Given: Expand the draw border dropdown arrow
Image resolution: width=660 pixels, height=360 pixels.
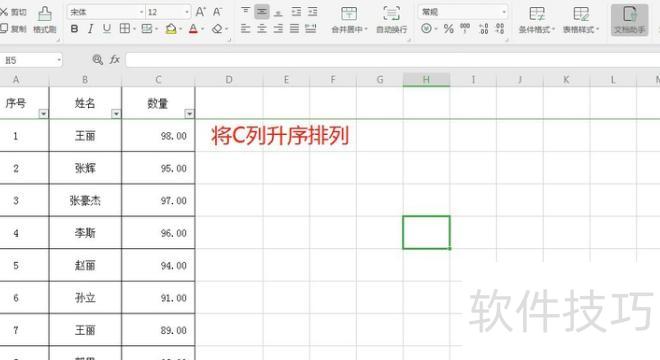Looking at the screenshot, I should point(156,29).
